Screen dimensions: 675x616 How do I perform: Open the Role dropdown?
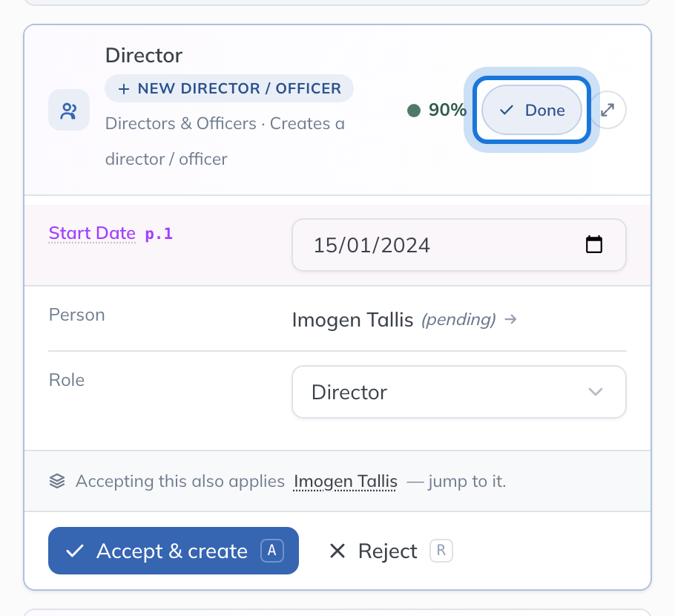point(459,392)
